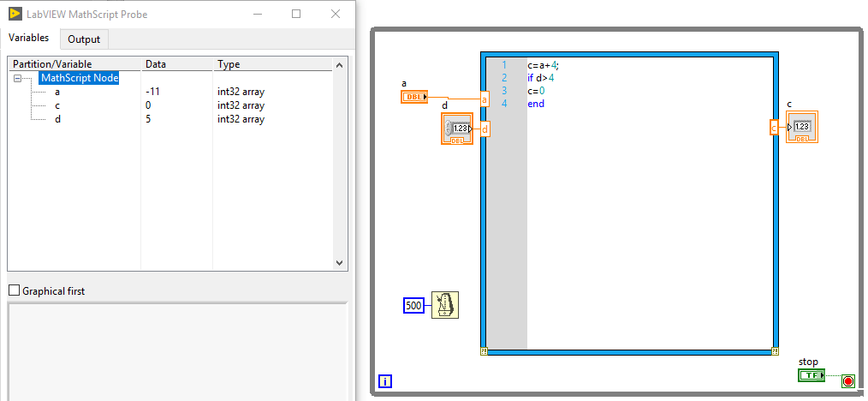Click line number 1 in script gutter
Viewport: 868px width, 401px height.
(503, 65)
